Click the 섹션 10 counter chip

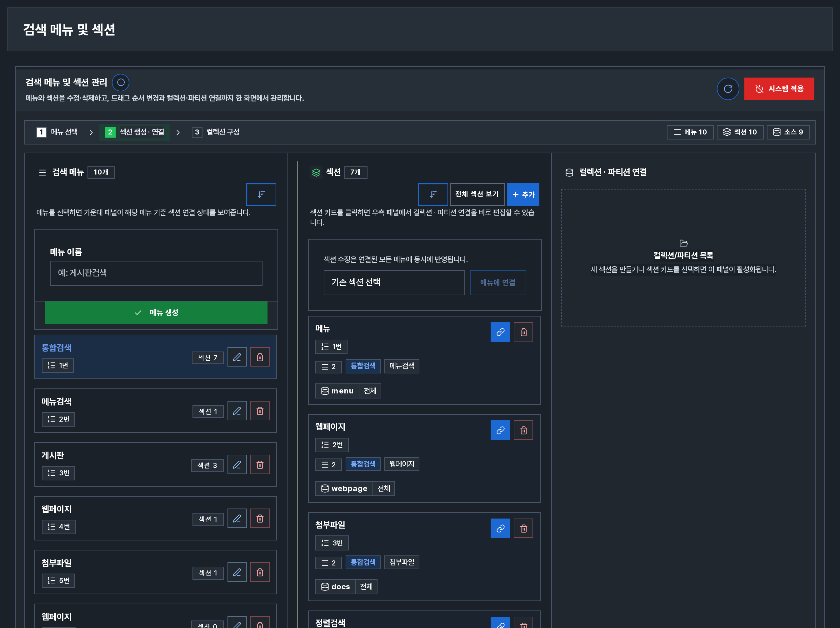pyautogui.click(x=740, y=132)
